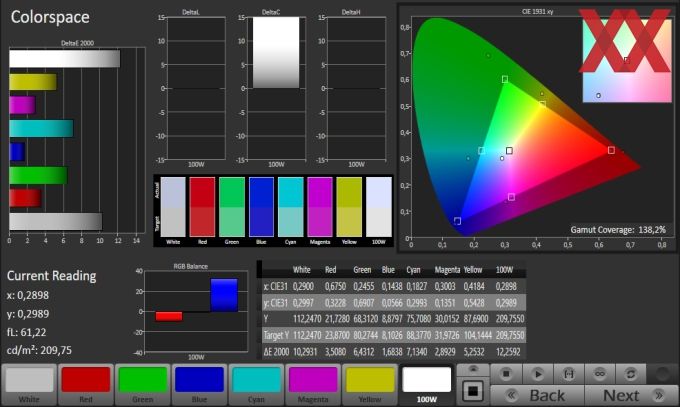Click the Red actual/target comparison swatch
The height and width of the screenshot is (407, 680).
pyautogui.click(x=202, y=207)
